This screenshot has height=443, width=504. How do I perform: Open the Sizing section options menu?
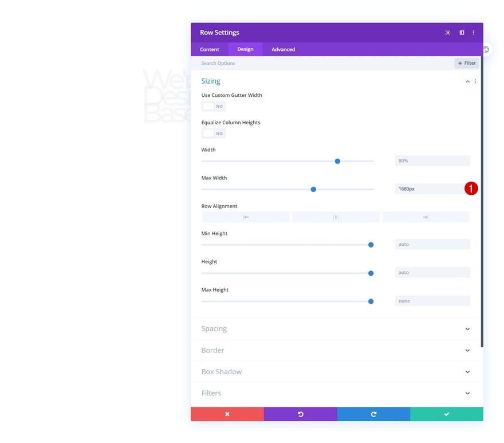tap(475, 81)
